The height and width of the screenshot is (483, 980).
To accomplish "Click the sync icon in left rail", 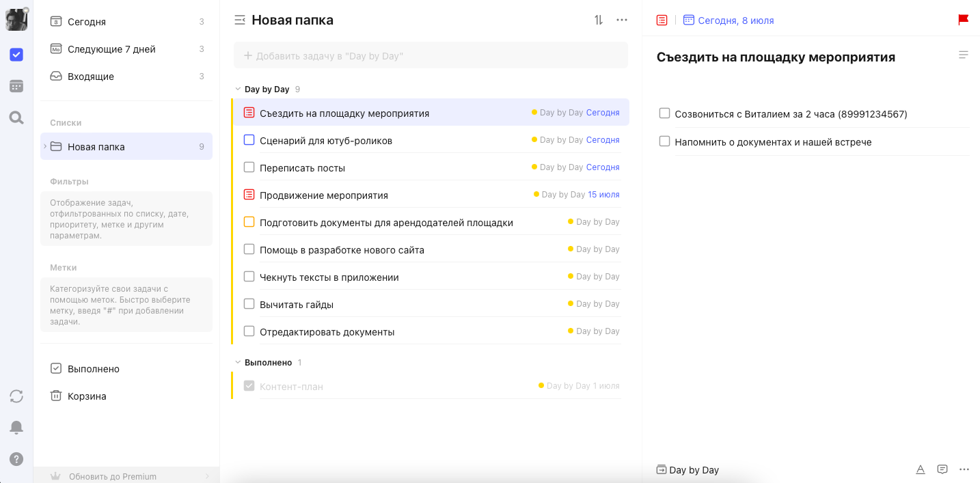I will [x=16, y=396].
